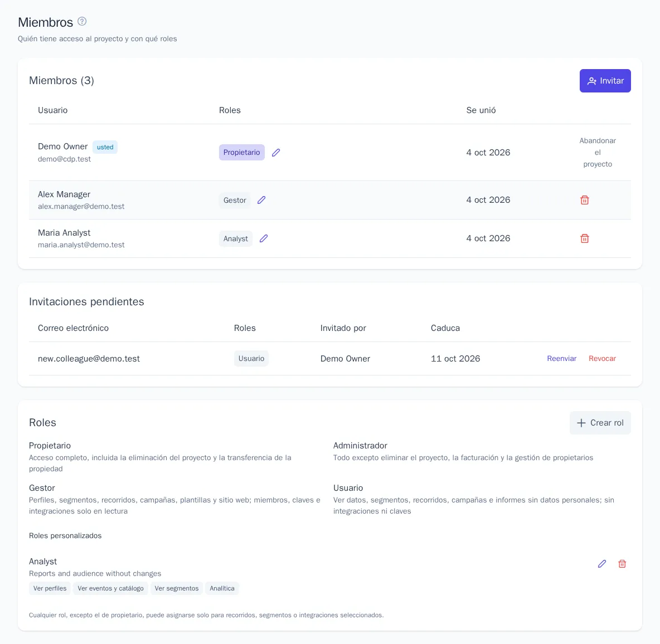Click the Alex Manager name
Image resolution: width=660 pixels, height=644 pixels.
(x=64, y=194)
